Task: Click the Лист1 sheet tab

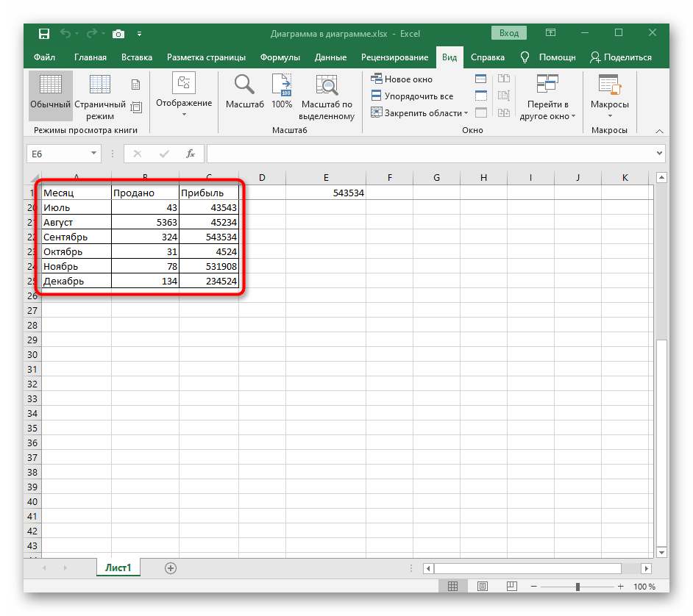Action: pos(118,567)
